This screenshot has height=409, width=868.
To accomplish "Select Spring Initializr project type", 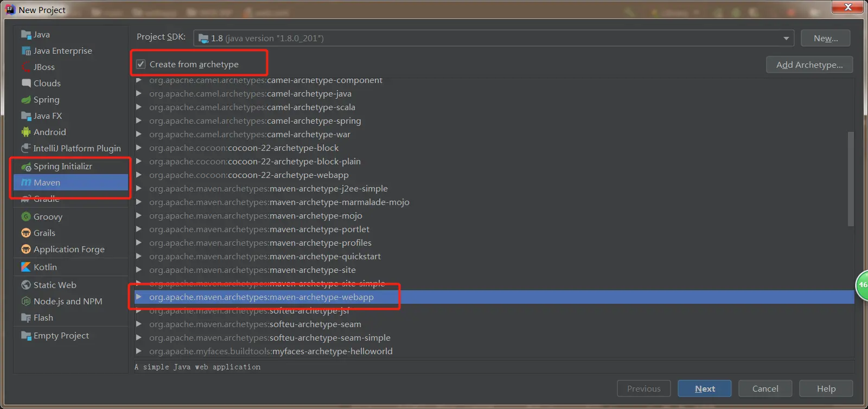I will pyautogui.click(x=71, y=167).
